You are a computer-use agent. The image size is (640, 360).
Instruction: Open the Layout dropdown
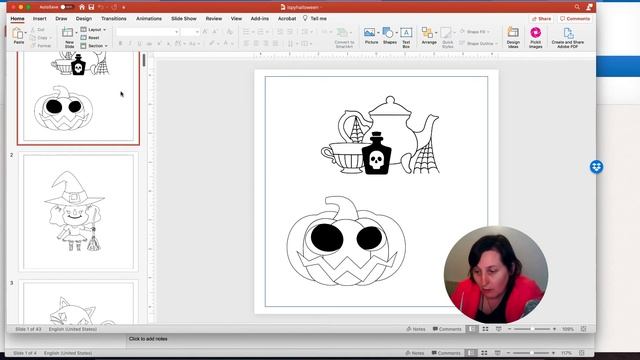pos(93,30)
